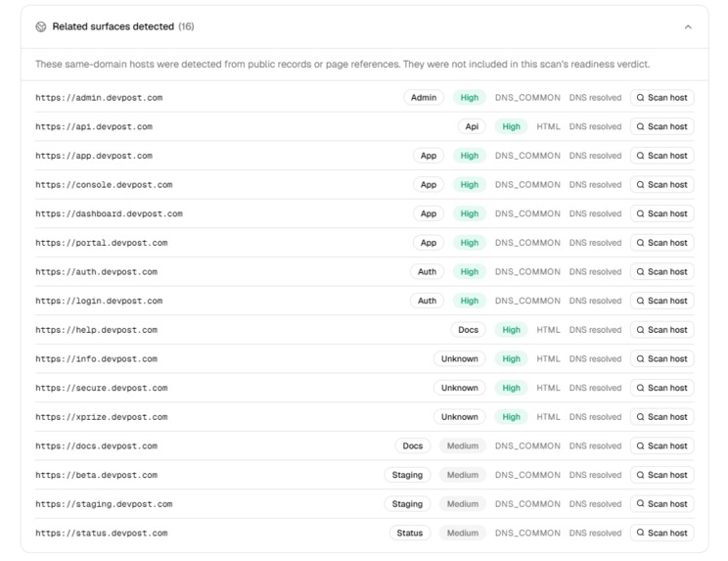
Task: Click the Api tag on the api.devpost.com row
Action: click(472, 126)
